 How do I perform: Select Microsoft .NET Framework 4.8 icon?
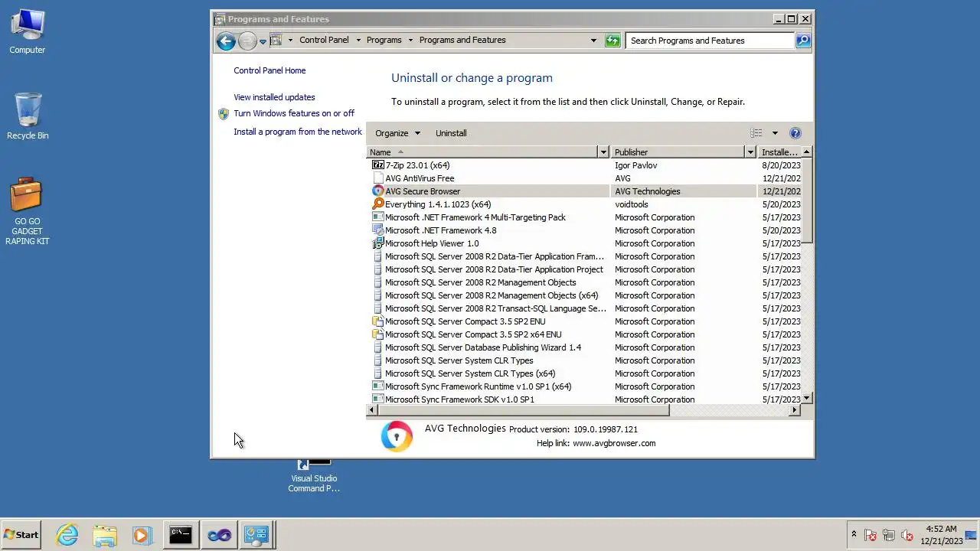[x=377, y=230]
